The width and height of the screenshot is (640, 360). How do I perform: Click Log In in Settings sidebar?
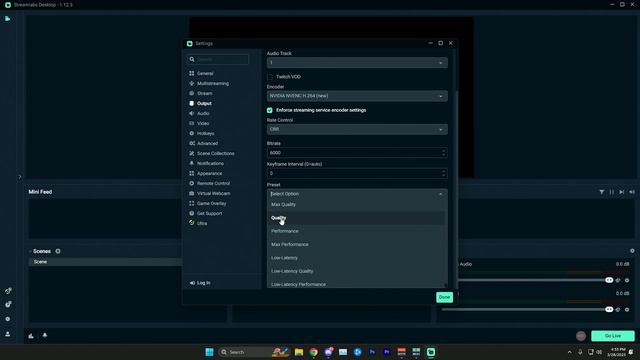[200, 283]
